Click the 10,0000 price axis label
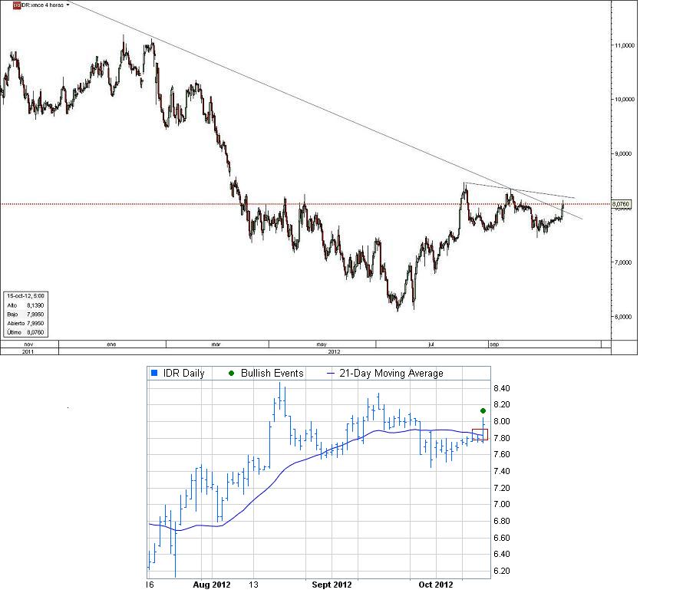Viewport: 683px width, 616px height. click(624, 99)
